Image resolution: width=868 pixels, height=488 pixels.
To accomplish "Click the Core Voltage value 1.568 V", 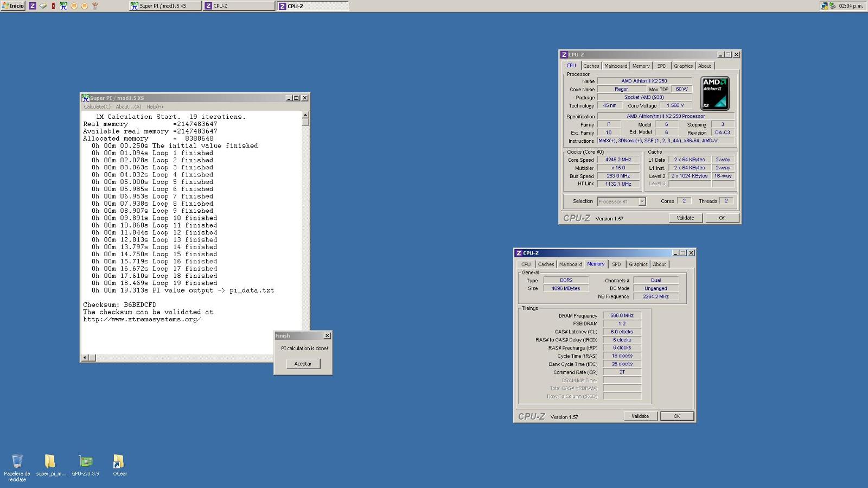I will click(x=675, y=106).
